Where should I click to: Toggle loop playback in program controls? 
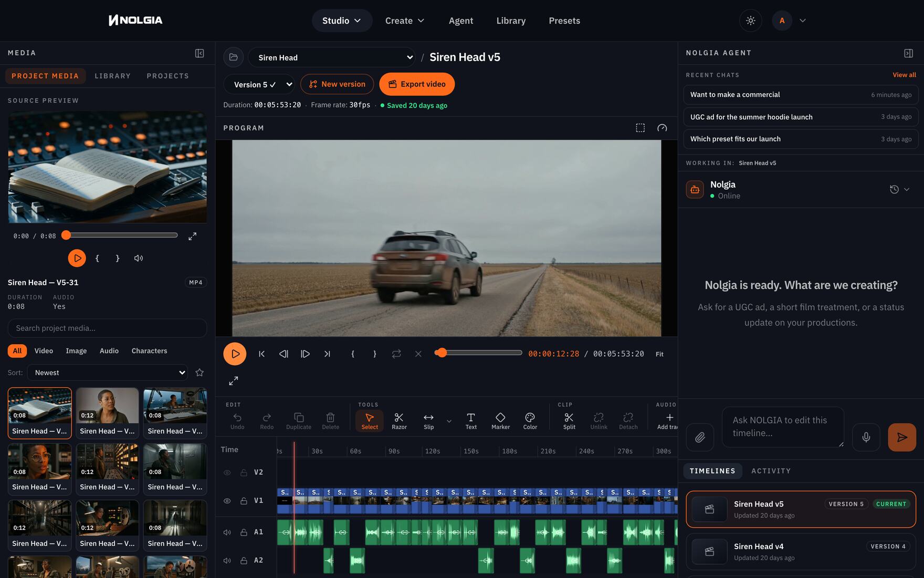(396, 354)
